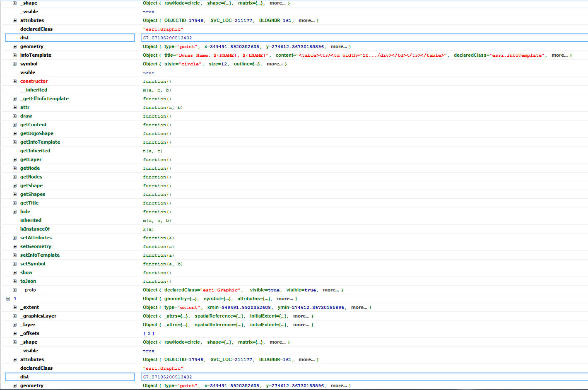Select the getDojoShape property name
The height and width of the screenshot is (390, 588).
[37, 133]
